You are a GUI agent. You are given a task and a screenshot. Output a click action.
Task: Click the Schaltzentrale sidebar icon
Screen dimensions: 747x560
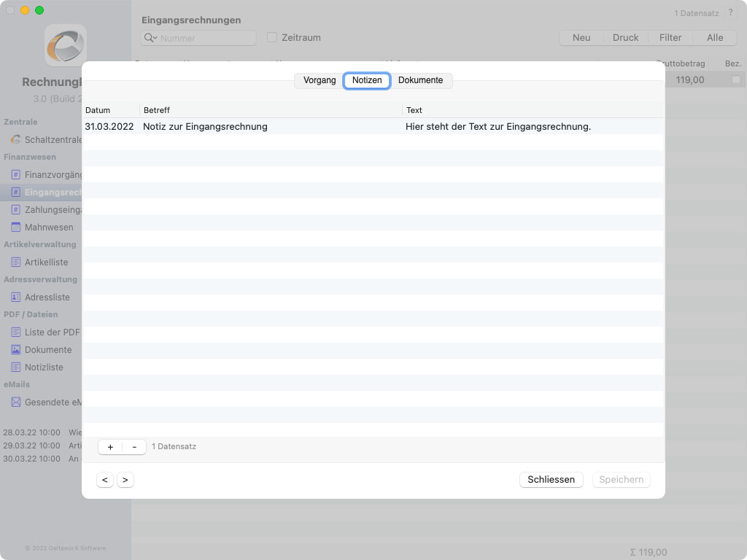[16, 139]
